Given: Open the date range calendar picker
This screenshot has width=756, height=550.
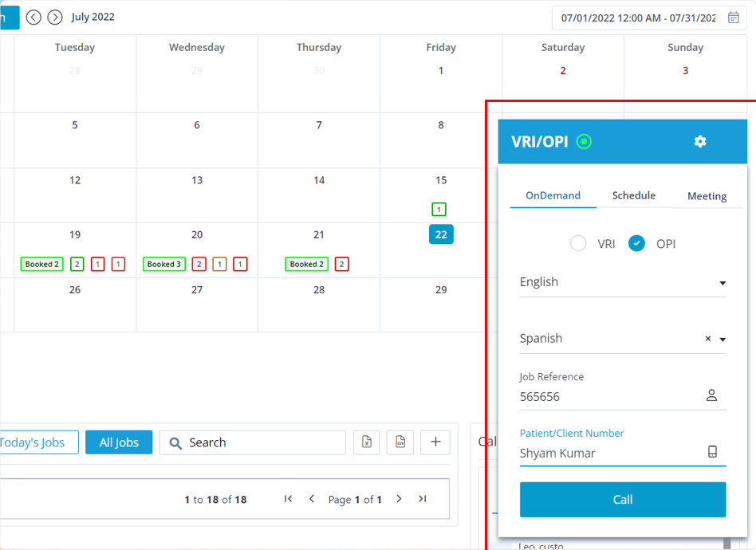Looking at the screenshot, I should [x=734, y=18].
